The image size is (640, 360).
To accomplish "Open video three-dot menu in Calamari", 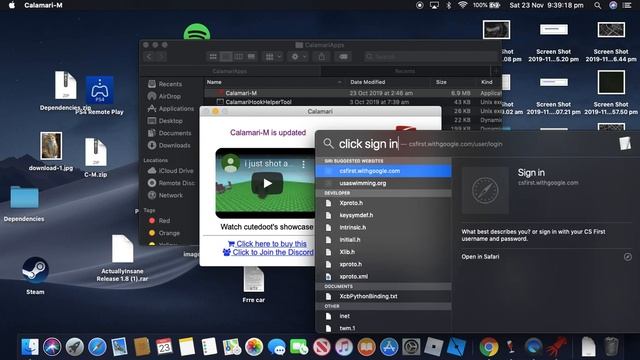I will (303, 164).
